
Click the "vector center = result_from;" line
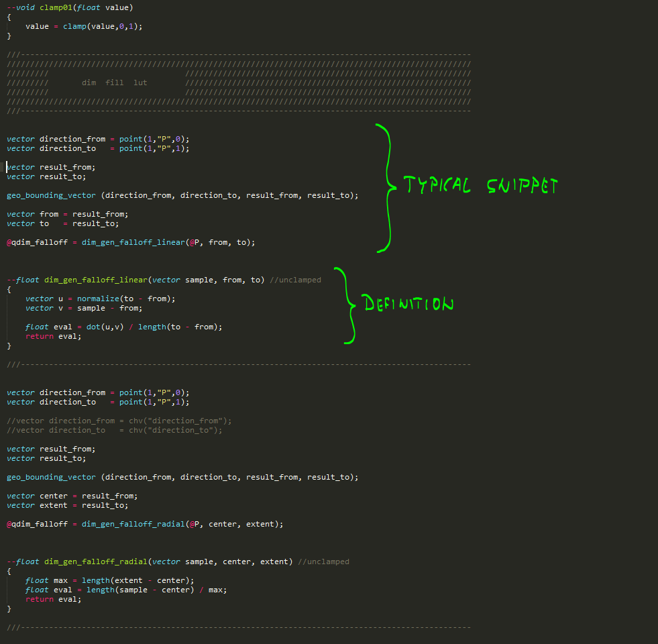pyautogui.click(x=72, y=496)
